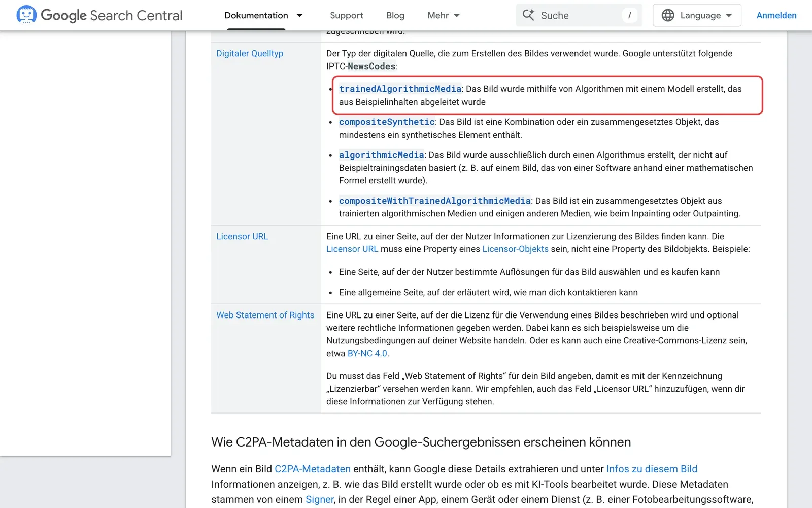Open the Licensor-Objekts link

[x=515, y=249]
